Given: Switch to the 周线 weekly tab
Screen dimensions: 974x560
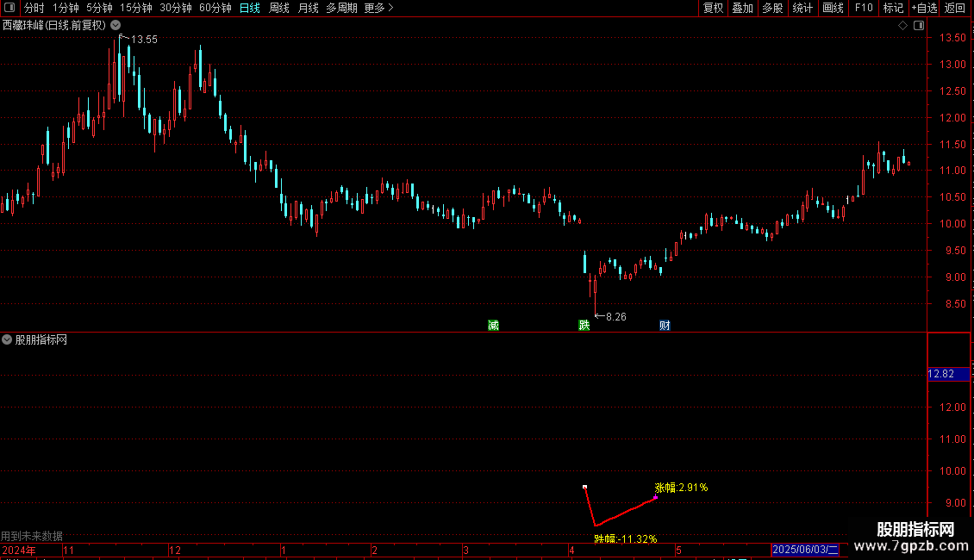Looking at the screenshot, I should pos(279,8).
